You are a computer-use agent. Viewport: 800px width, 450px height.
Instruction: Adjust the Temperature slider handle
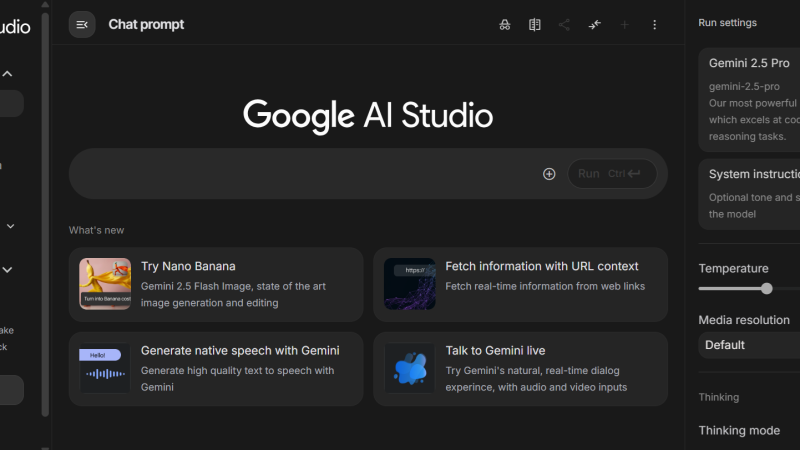pyautogui.click(x=766, y=289)
